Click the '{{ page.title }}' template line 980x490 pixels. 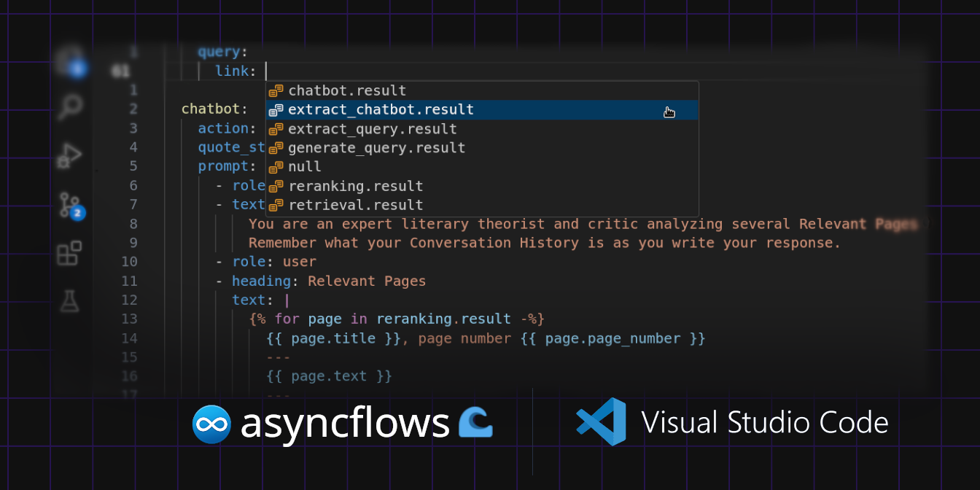(x=486, y=338)
